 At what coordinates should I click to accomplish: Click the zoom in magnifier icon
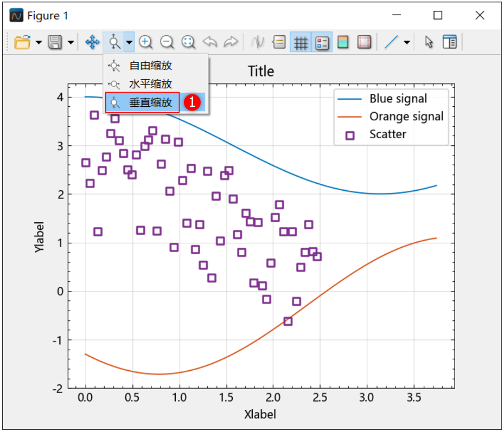click(145, 42)
